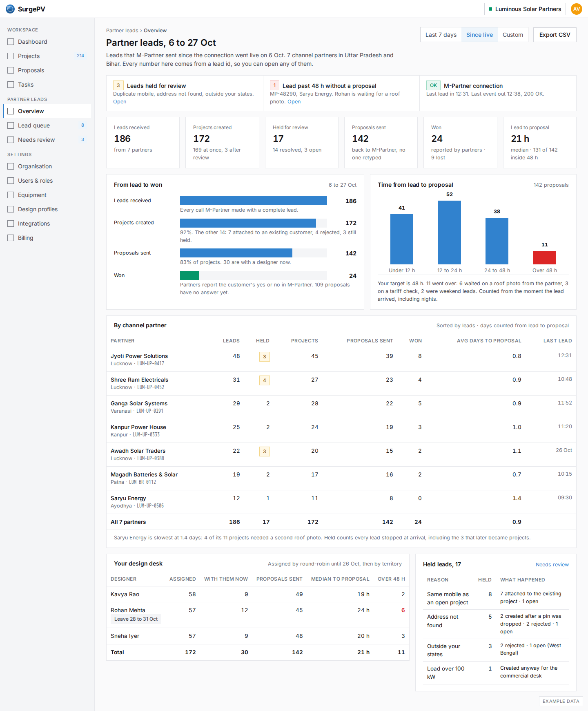This screenshot has width=588, height=711.
Task: Click the red Over 48 h chart bar
Action: tap(545, 257)
